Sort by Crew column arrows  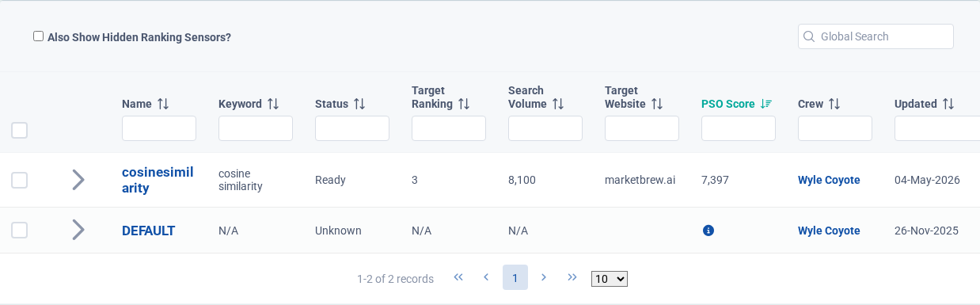coord(834,104)
